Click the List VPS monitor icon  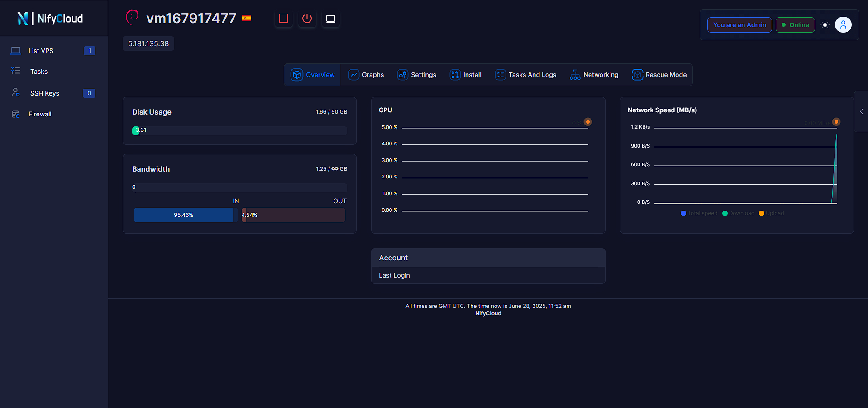click(x=16, y=51)
